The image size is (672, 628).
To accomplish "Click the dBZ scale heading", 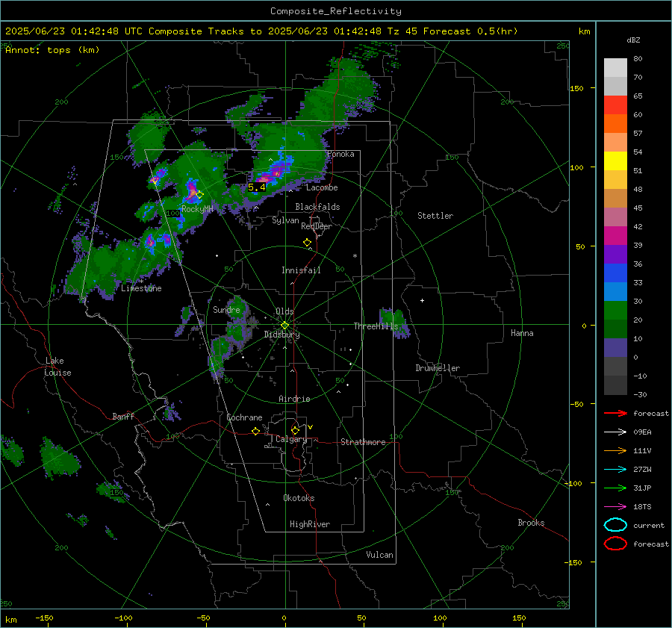I will tap(633, 40).
